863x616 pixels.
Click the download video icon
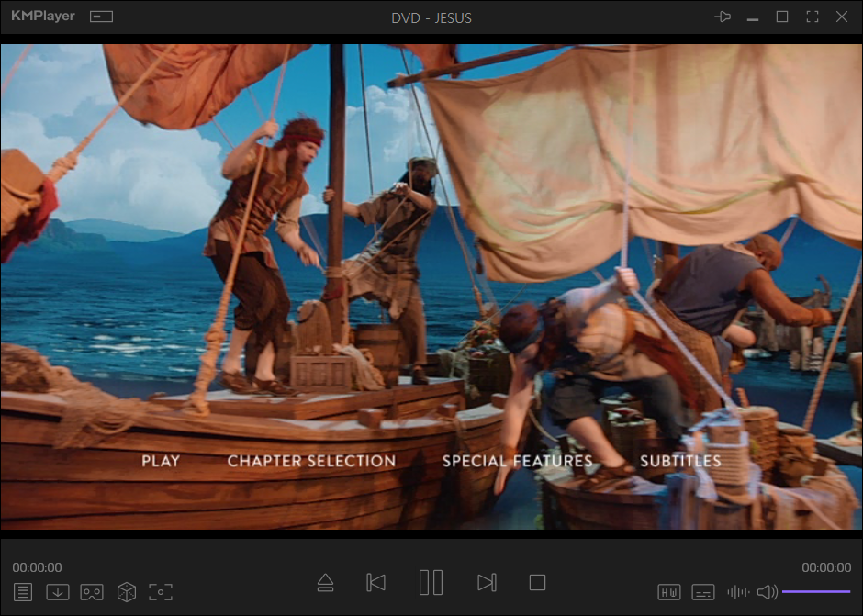(57, 592)
